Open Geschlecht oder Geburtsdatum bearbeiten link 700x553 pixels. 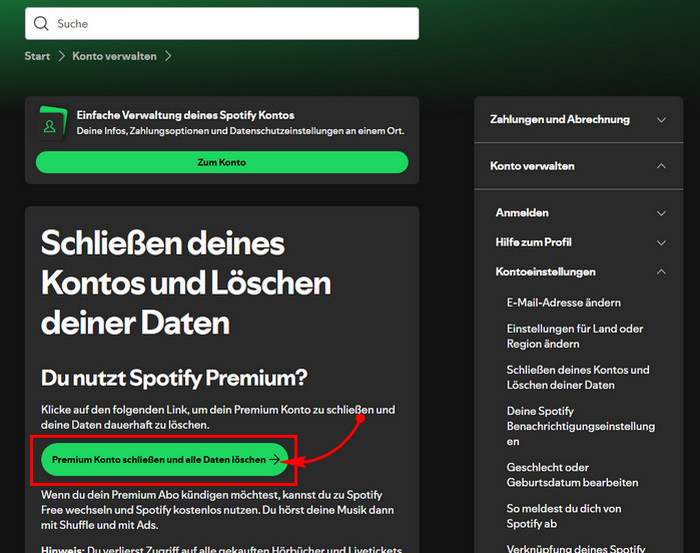(572, 474)
